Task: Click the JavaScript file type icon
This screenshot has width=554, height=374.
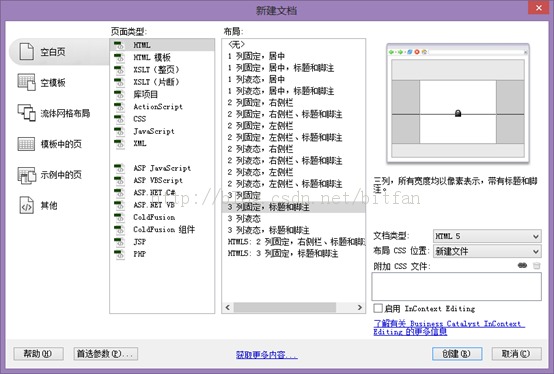Action: click(119, 131)
